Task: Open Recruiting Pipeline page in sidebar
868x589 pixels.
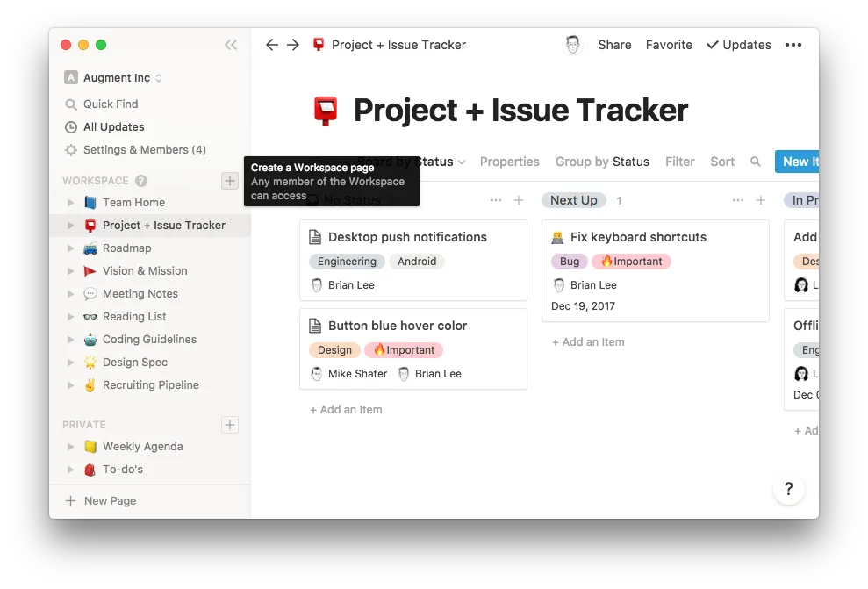Action: click(151, 384)
